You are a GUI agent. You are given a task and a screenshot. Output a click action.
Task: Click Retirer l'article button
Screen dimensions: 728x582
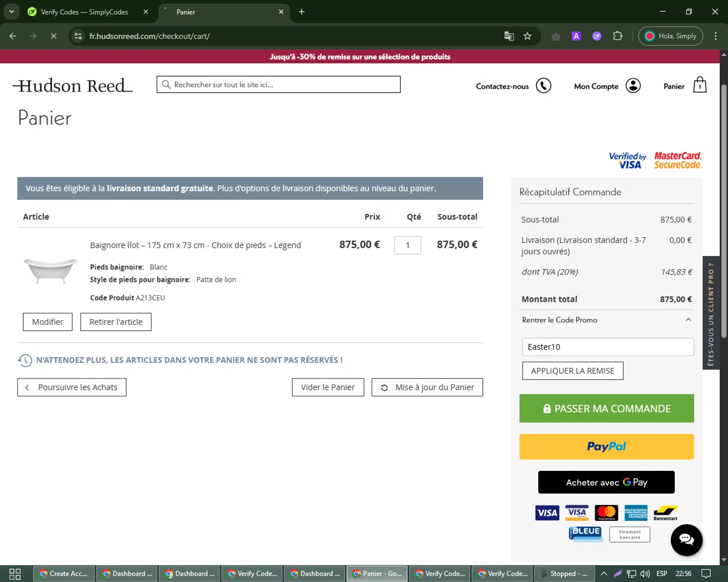pyautogui.click(x=116, y=322)
